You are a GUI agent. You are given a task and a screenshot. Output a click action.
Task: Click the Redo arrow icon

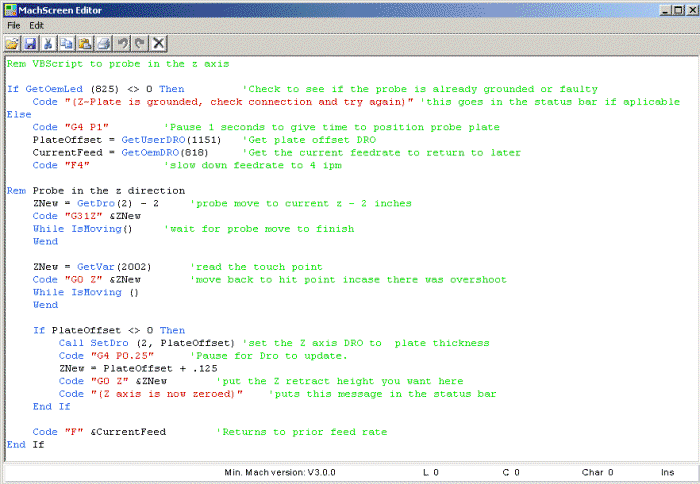(139, 43)
